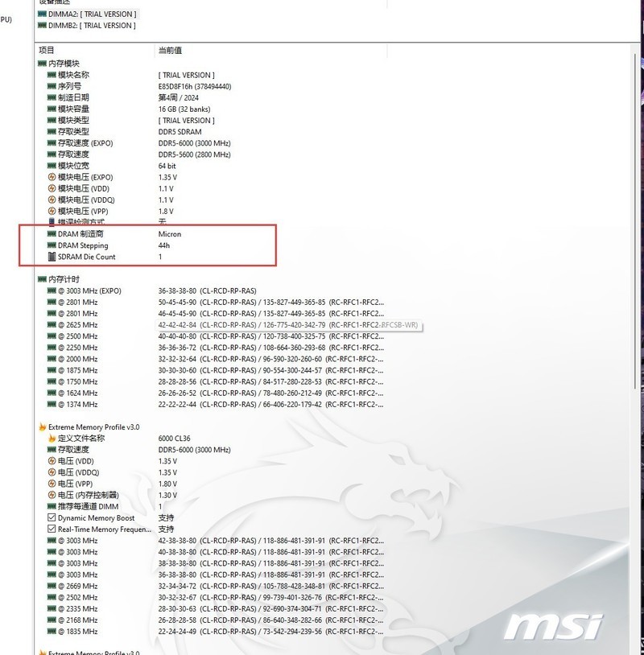
Task: Select the @ 1875 MHz timing row
Action: pyautogui.click(x=215, y=370)
